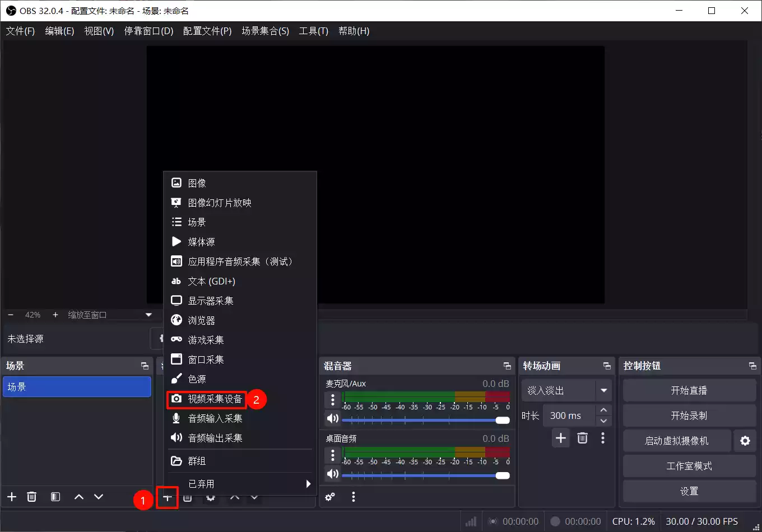This screenshot has height=532, width=762.
Task: Move the scene up with the arrow icon
Action: (78, 497)
